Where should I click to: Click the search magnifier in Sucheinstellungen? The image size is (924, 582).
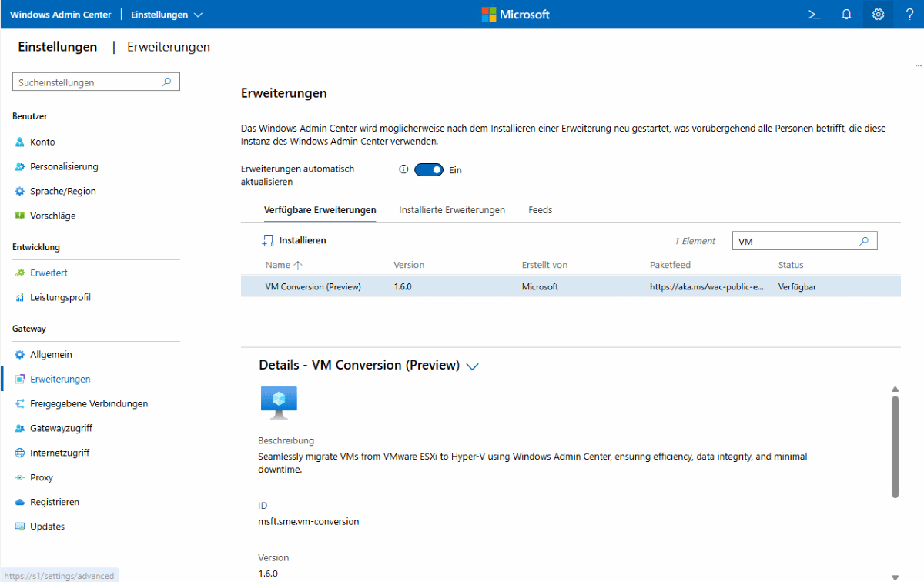point(166,82)
